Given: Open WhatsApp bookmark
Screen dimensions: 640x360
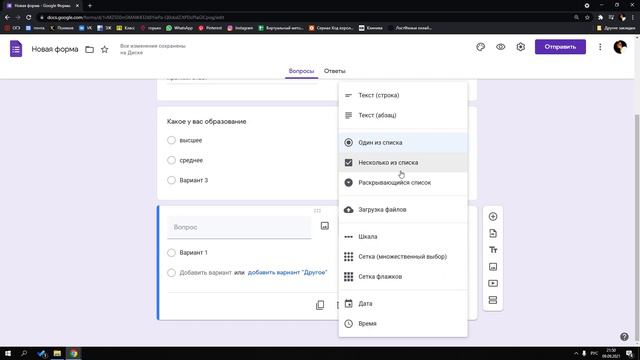Looking at the screenshot, I should click(x=180, y=28).
